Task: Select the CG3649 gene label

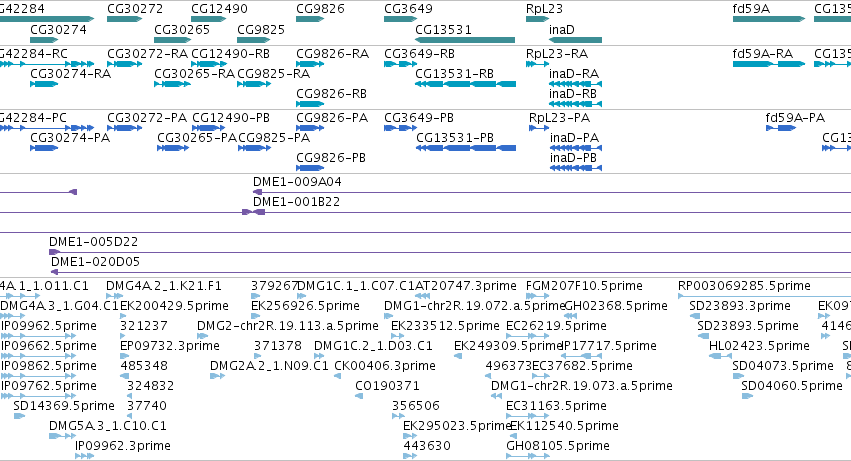Action: [408, 9]
